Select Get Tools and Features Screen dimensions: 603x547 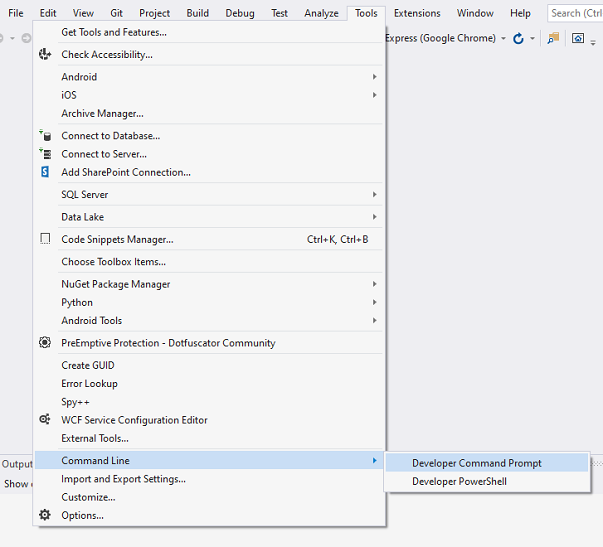[210, 32]
